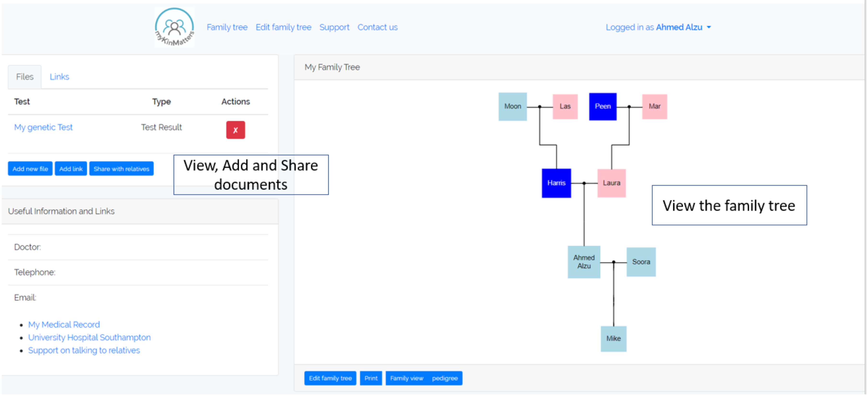Select the Files tab
Screen dimensions: 868x396
[25, 77]
